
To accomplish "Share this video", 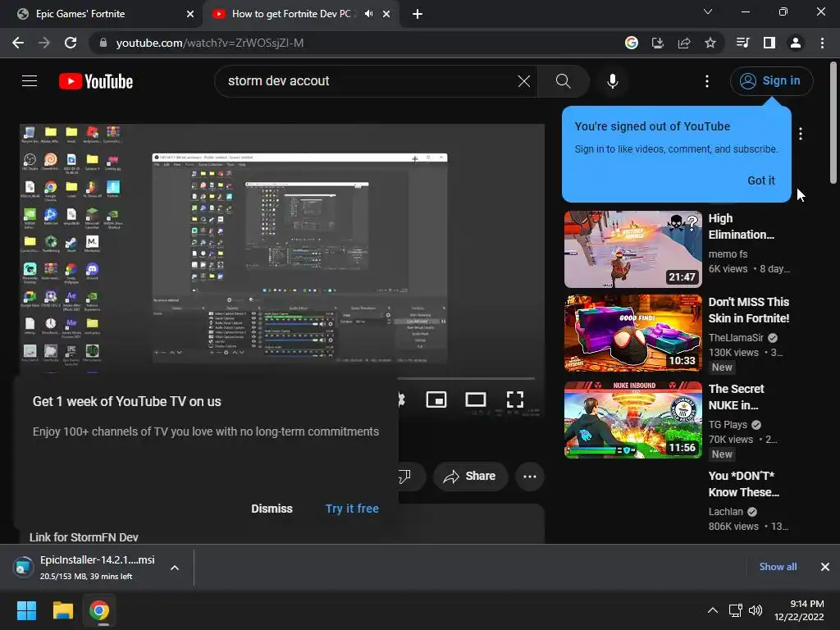I will coord(470,477).
